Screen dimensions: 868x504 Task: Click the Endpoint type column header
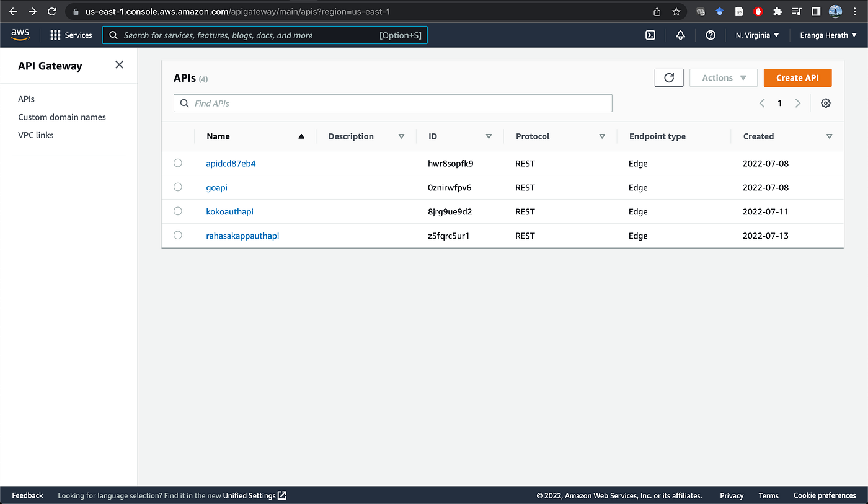pos(657,136)
